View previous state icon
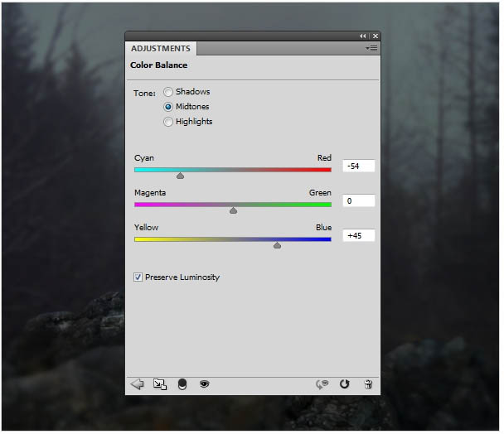The height and width of the screenshot is (434, 504). pyautogui.click(x=322, y=383)
